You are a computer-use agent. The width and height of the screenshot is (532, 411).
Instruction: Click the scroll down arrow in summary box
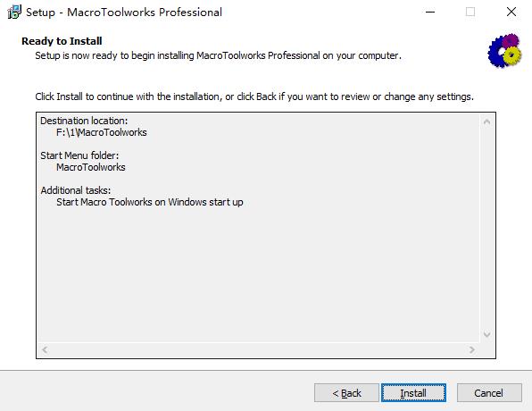(486, 334)
